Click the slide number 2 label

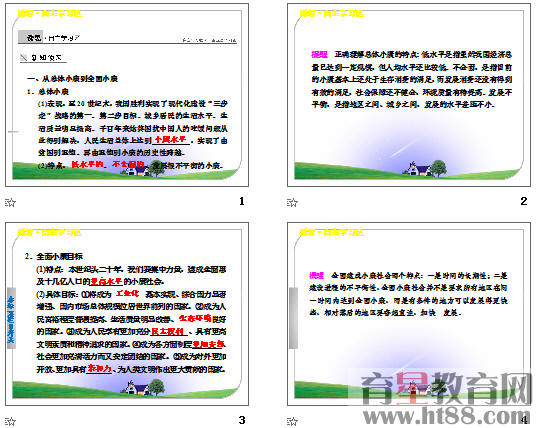point(524,201)
